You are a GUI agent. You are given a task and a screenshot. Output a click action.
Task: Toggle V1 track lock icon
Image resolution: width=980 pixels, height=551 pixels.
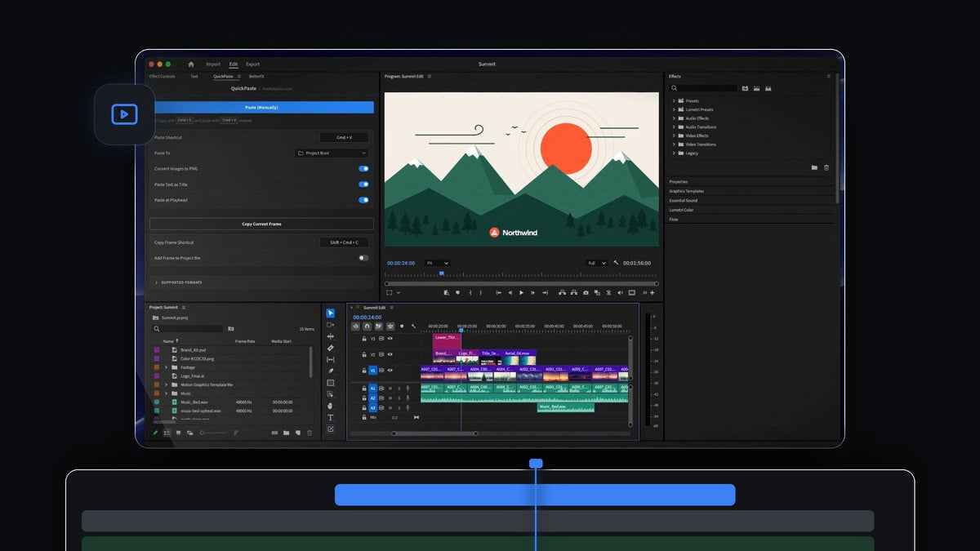[364, 370]
